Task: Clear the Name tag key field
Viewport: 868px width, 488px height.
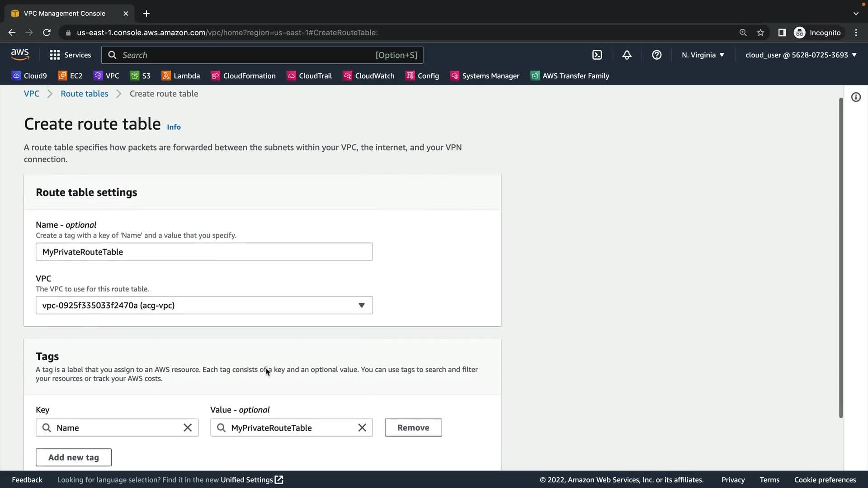Action: tap(188, 428)
